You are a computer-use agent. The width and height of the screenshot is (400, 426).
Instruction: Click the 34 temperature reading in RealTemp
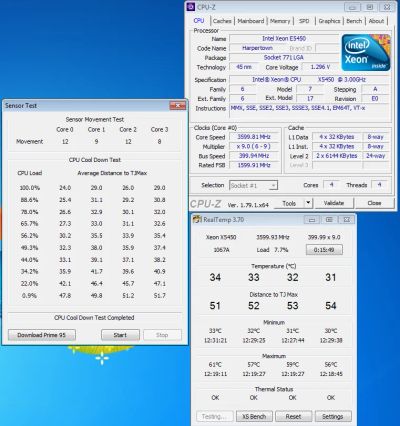click(215, 277)
